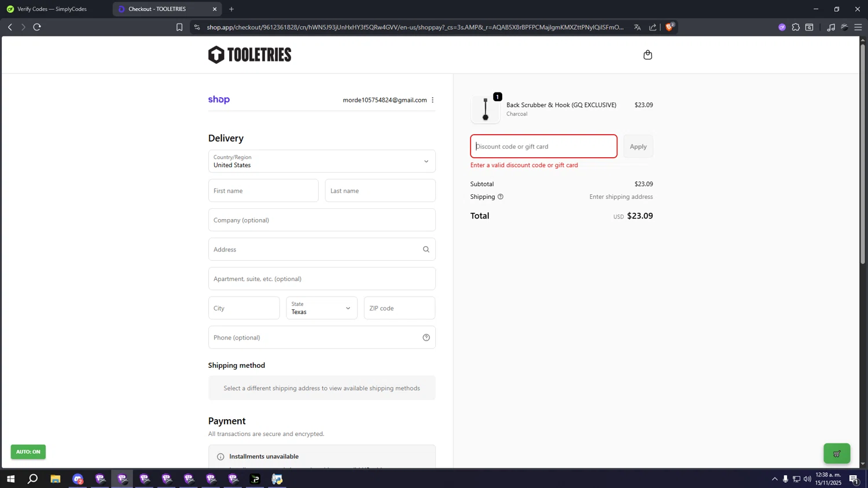
Task: Open the shopping bag cart icon
Action: [648, 55]
